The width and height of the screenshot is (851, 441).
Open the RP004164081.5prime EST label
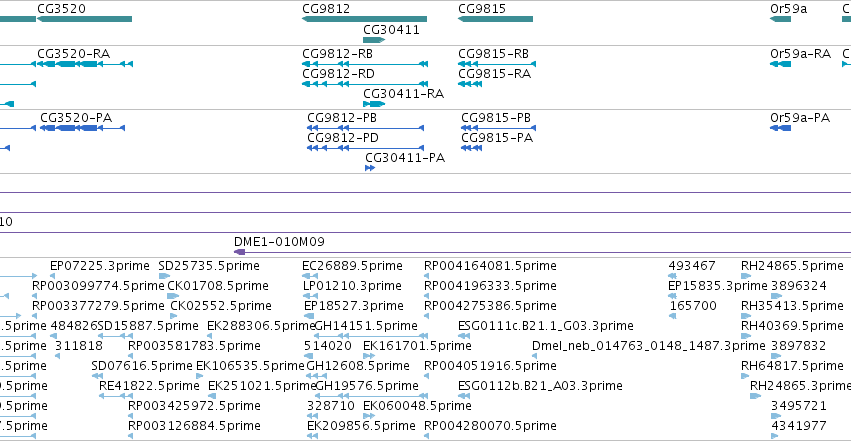point(490,266)
